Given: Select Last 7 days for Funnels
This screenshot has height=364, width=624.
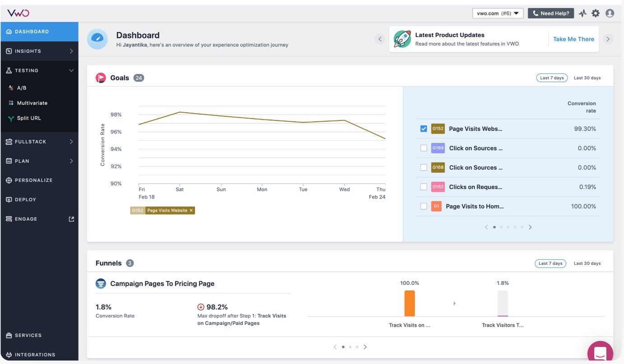Looking at the screenshot, I should point(550,263).
